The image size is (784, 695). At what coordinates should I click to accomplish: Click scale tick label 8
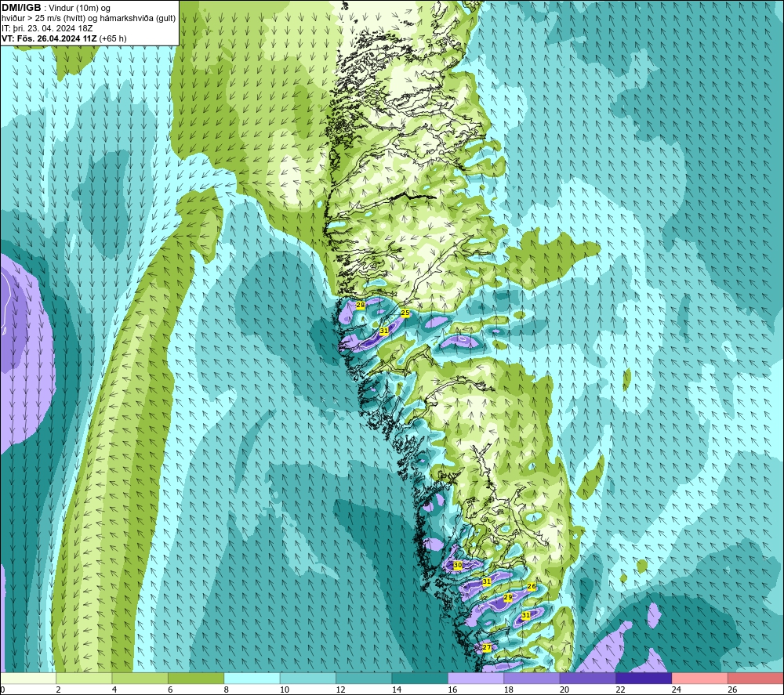click(227, 690)
